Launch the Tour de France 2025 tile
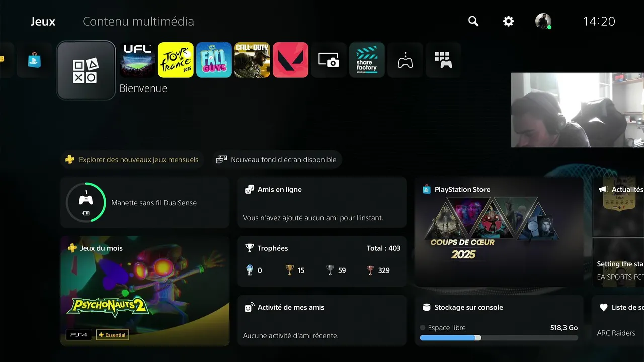Screen dimensions: 644x362 pos(176,60)
